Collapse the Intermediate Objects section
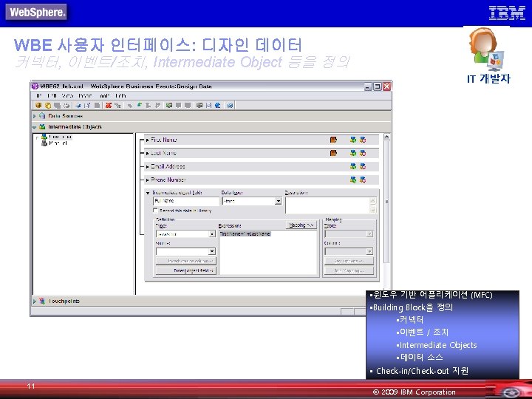The height and width of the screenshot is (399, 532). 34,127
